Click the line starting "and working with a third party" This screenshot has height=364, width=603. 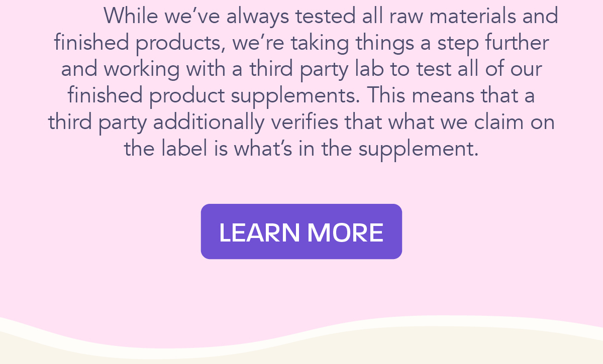[x=301, y=69]
